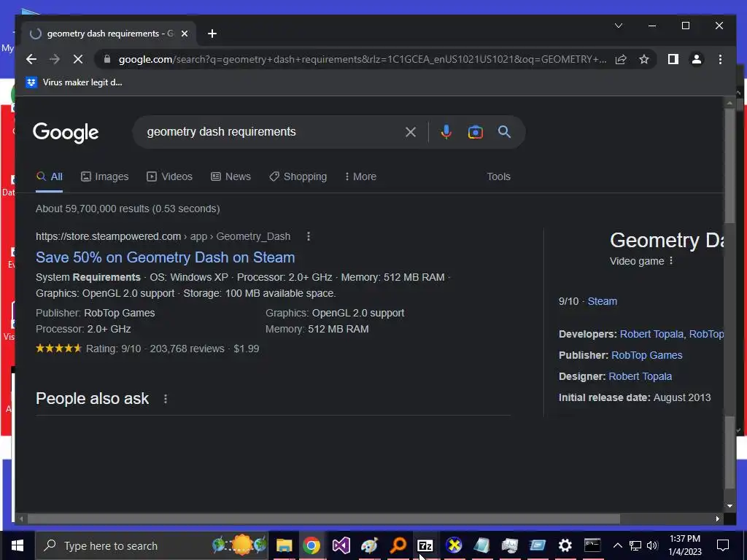Open the Robert Topala developer link

651,334
